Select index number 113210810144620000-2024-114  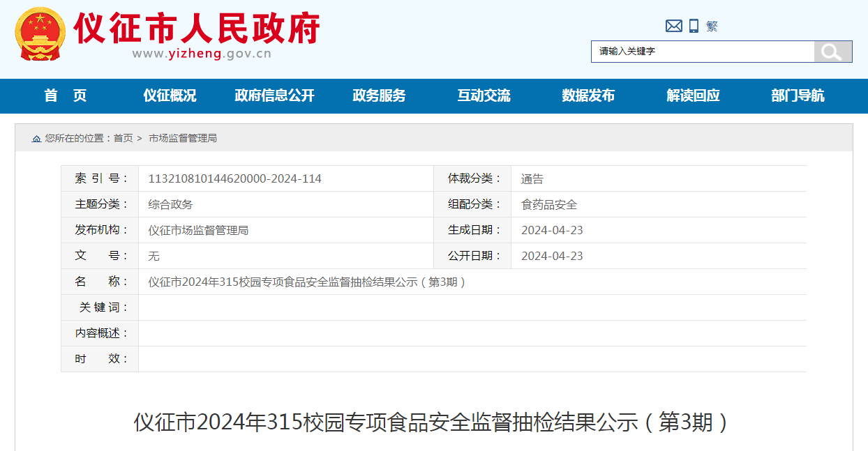[235, 178]
